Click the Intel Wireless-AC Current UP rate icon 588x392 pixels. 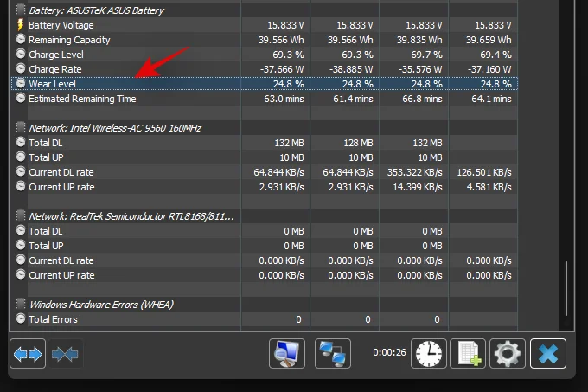click(x=21, y=186)
